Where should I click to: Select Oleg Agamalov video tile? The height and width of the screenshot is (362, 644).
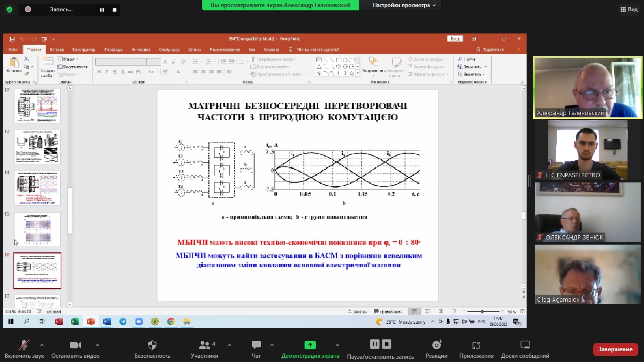pos(587,274)
